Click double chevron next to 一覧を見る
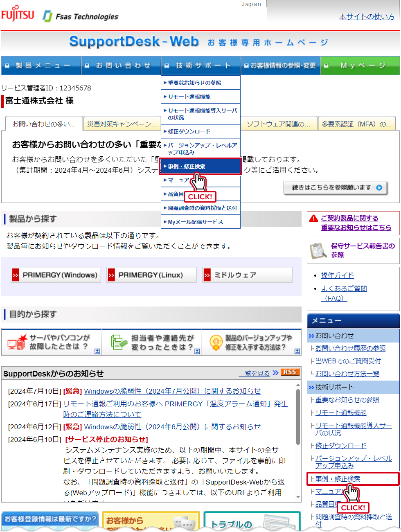 [275, 372]
